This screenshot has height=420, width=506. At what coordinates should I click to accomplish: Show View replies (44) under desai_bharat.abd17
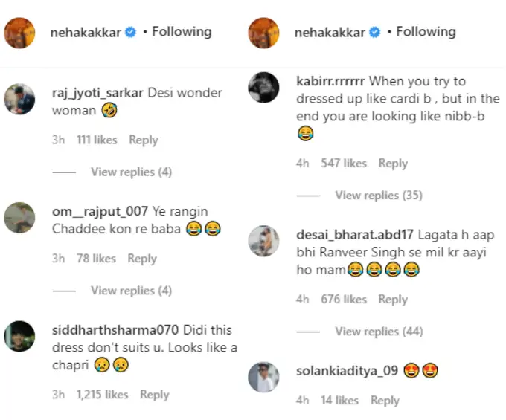378,332
